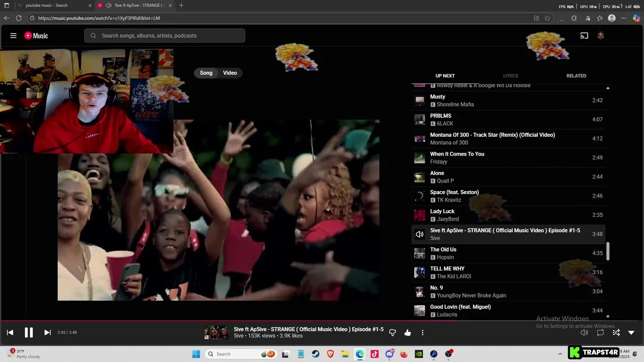The height and width of the screenshot is (362, 644).
Task: Go back in the browser
Action: pos(7,18)
